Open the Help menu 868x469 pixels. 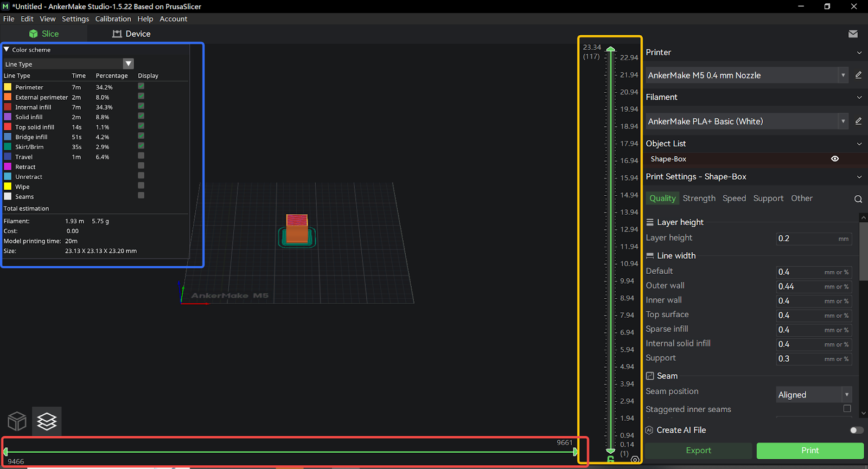coord(145,18)
